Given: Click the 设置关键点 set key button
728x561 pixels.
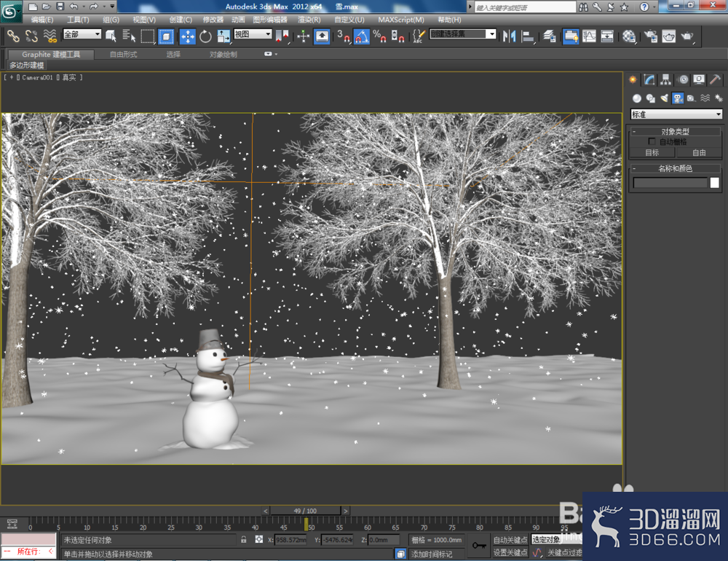Looking at the screenshot, I should point(510,552).
